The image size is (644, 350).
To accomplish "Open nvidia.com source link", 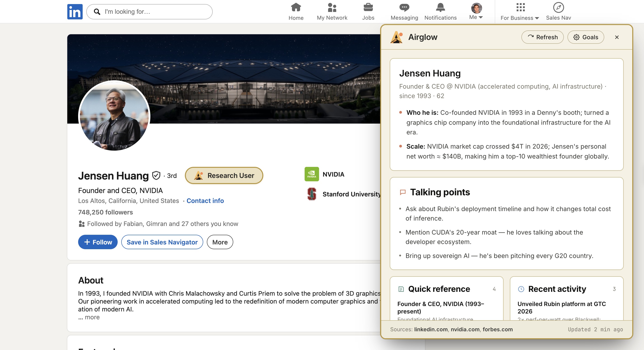I will 465,329.
